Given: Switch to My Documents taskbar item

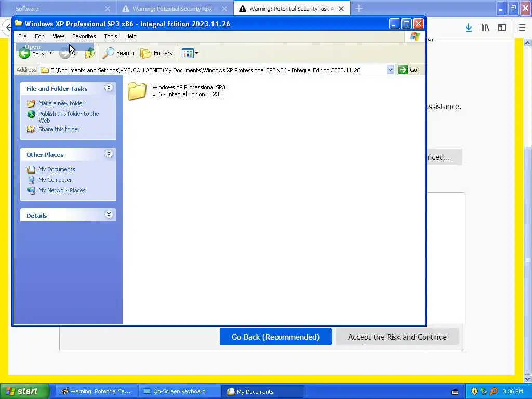Looking at the screenshot, I should coord(262,391).
